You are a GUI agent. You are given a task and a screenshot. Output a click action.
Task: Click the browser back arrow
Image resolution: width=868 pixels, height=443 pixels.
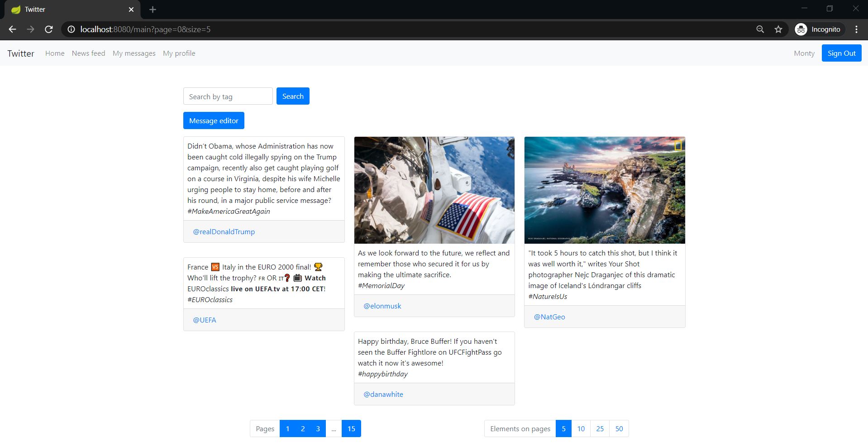click(12, 29)
